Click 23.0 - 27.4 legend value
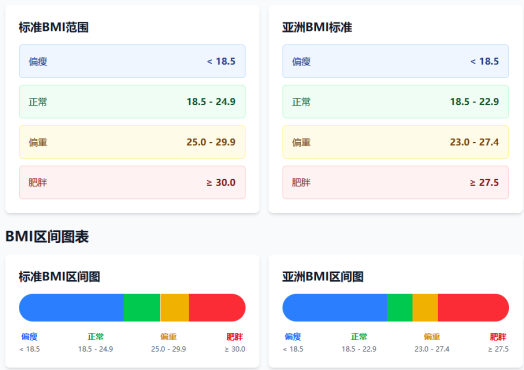The height and width of the screenshot is (370, 524). point(432,349)
